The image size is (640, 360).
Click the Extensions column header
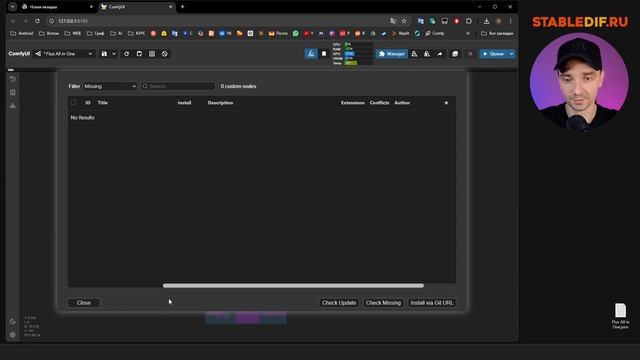353,103
